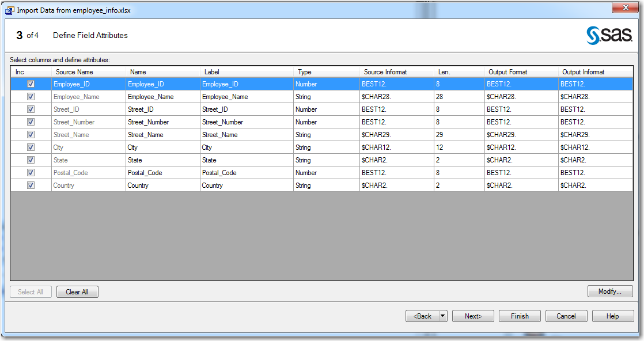
Task: Disable the Postal_Code include checkbox
Action: coord(31,172)
